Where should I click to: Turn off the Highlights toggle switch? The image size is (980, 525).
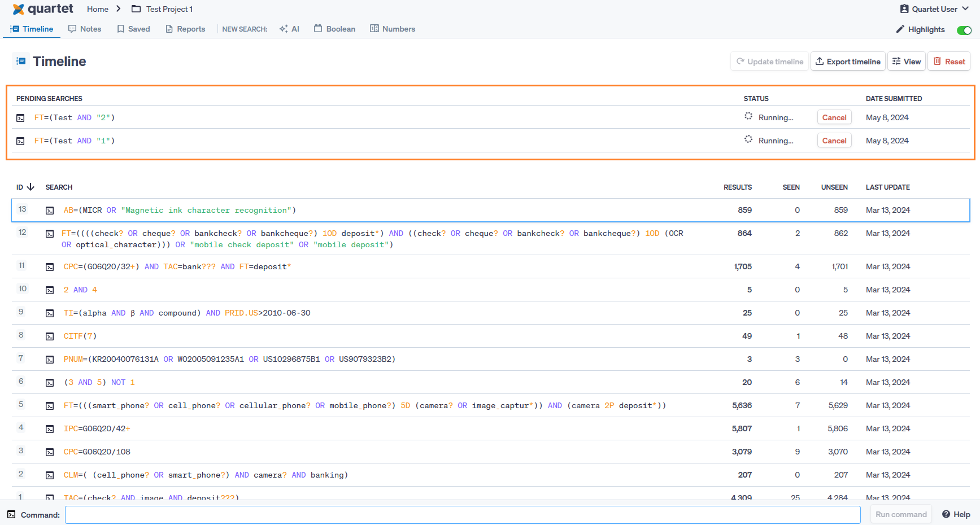(964, 30)
